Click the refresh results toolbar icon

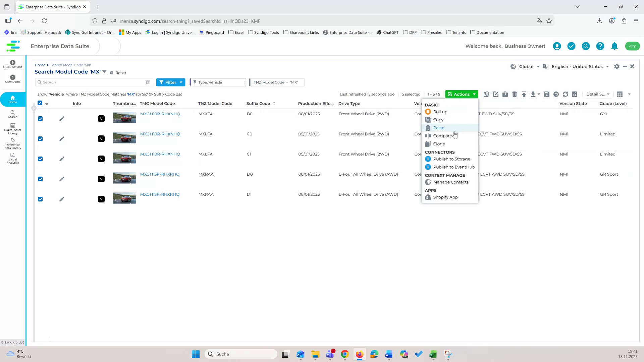coord(565,94)
